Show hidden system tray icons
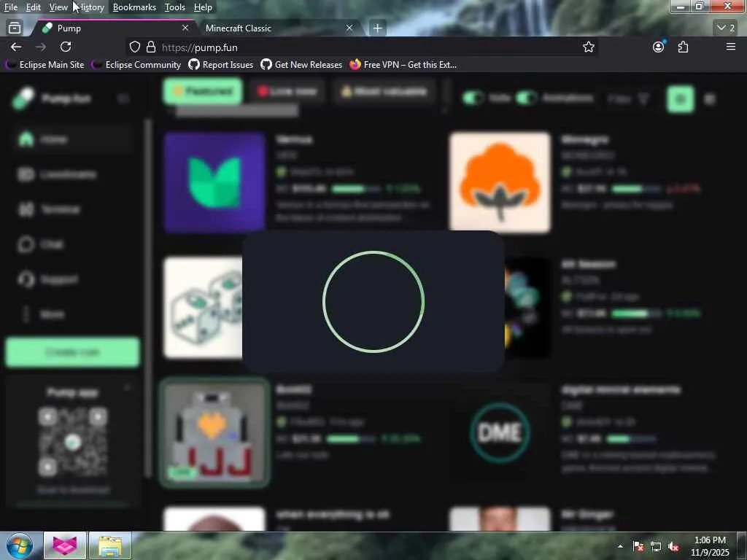 [620, 546]
